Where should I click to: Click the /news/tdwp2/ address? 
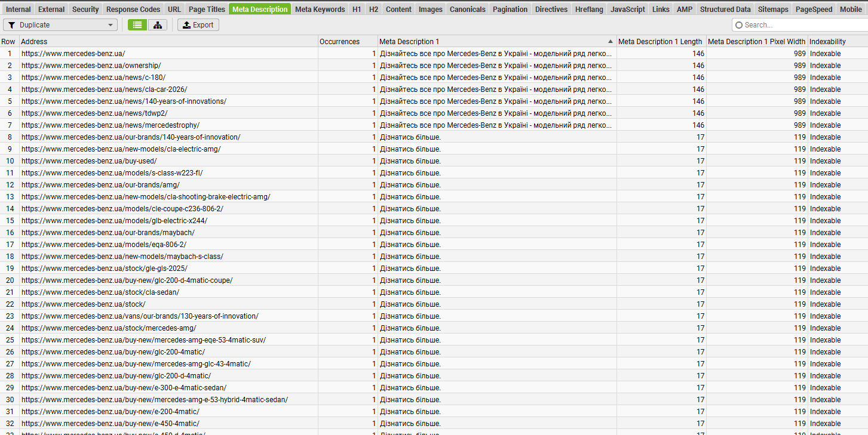(x=94, y=113)
